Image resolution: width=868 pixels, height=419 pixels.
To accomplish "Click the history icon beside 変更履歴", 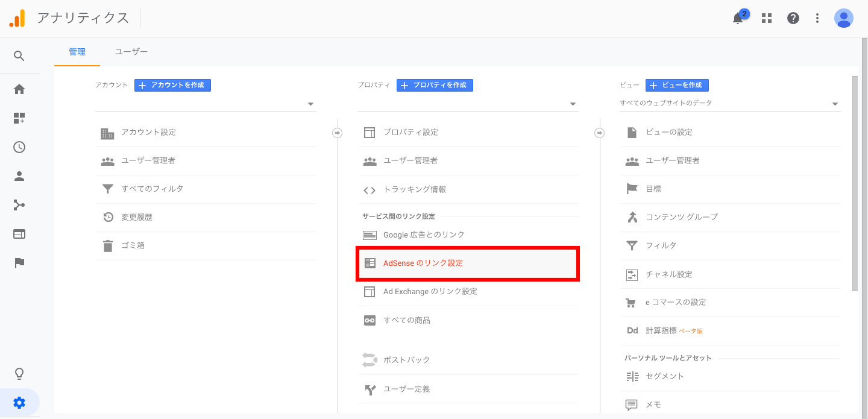I will pyautogui.click(x=108, y=217).
